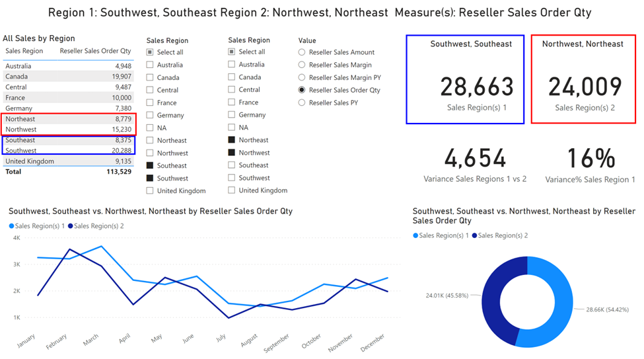
Task: Check Canada in the first Sales Region slicer
Action: [x=150, y=77]
